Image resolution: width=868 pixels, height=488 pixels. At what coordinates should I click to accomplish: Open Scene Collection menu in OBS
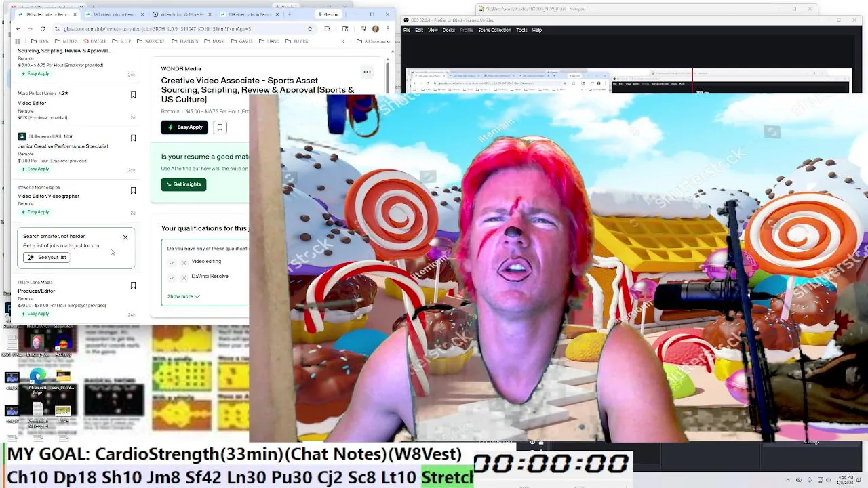click(x=494, y=30)
